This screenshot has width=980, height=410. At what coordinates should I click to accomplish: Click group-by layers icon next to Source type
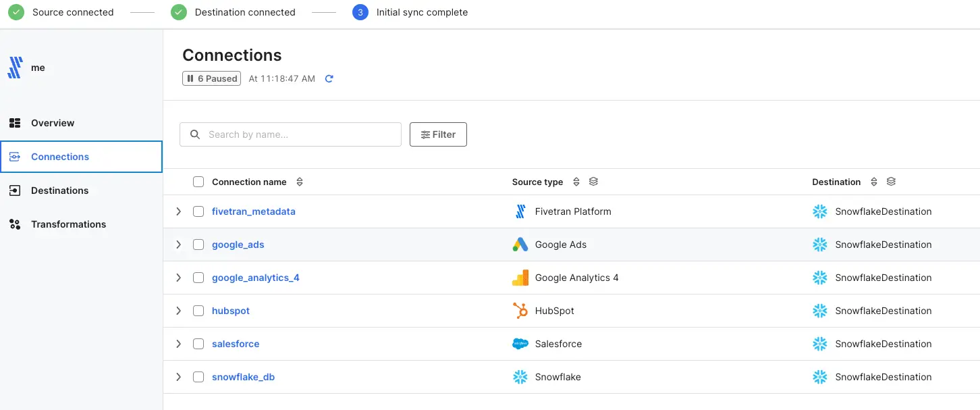coord(593,182)
